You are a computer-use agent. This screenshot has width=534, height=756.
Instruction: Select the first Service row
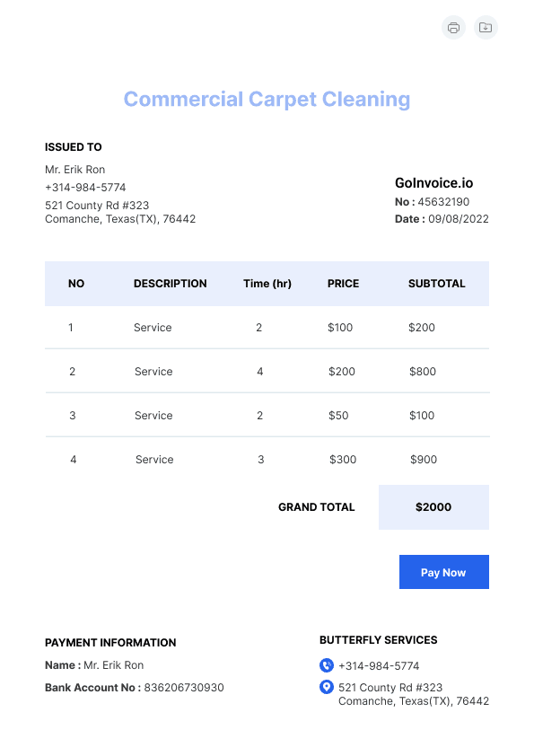(267, 328)
